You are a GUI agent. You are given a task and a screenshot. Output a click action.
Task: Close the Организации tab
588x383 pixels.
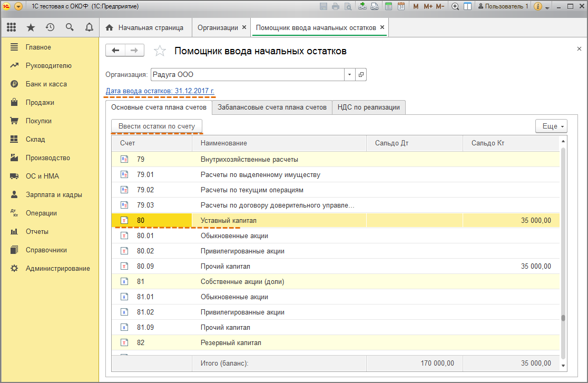244,27
